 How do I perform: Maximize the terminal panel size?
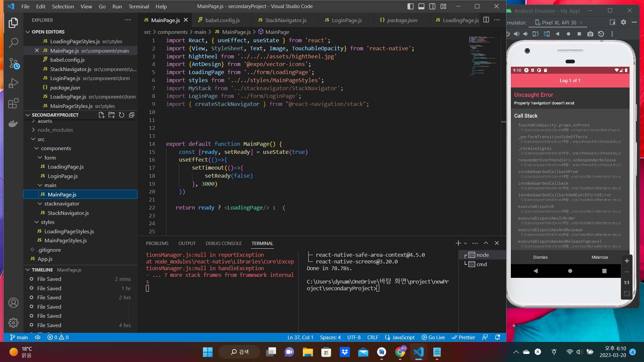tap(486, 243)
